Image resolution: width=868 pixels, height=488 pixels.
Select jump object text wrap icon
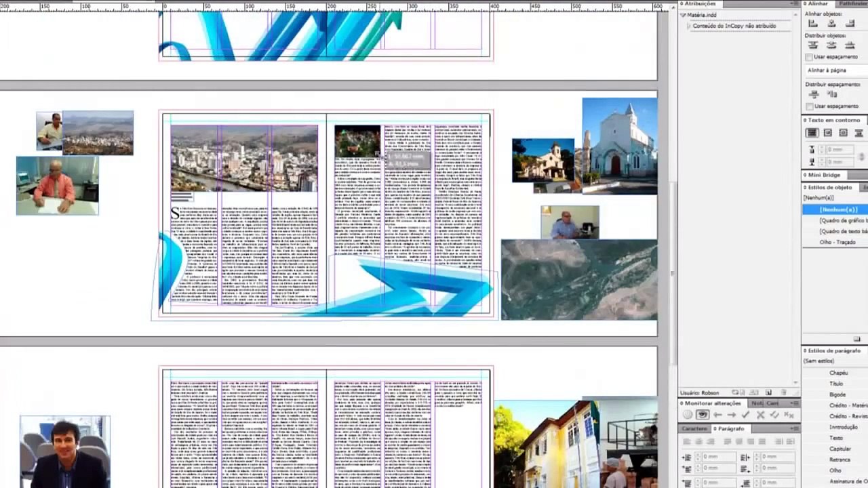(859, 133)
